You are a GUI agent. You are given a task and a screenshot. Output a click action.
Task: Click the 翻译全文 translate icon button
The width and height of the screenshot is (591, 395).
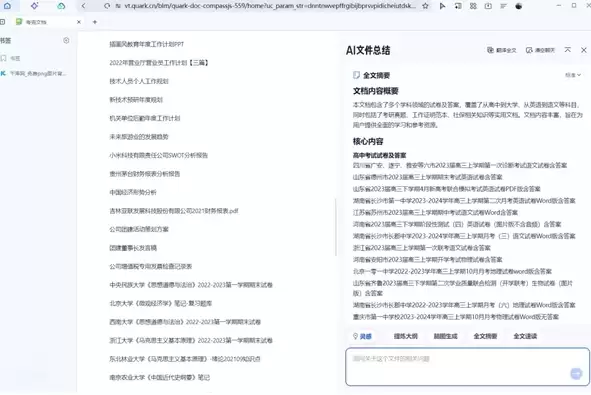(502, 50)
